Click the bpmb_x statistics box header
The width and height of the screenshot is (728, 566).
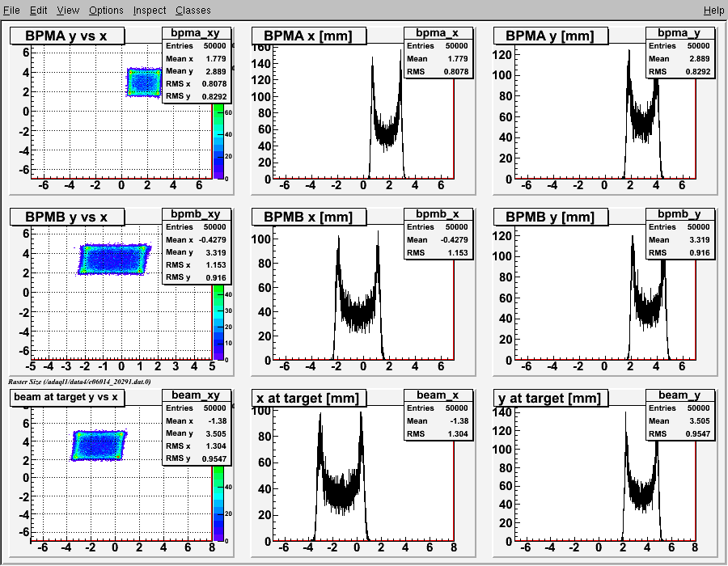pos(438,214)
